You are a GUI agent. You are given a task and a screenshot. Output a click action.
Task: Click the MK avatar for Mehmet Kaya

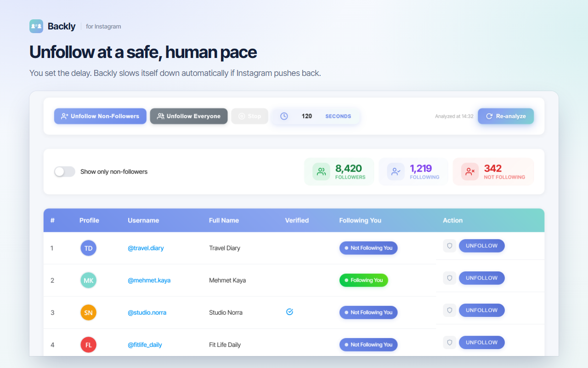coord(88,280)
